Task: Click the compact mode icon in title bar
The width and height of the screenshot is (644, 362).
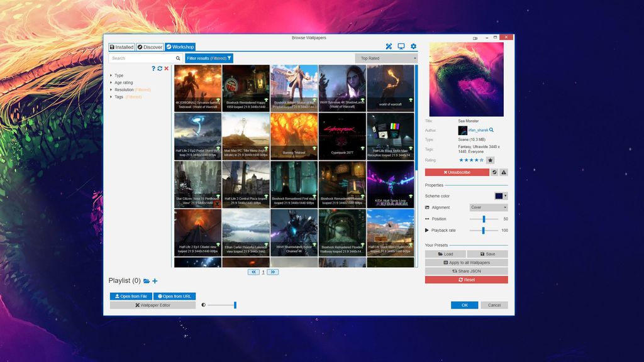Action: (475, 38)
